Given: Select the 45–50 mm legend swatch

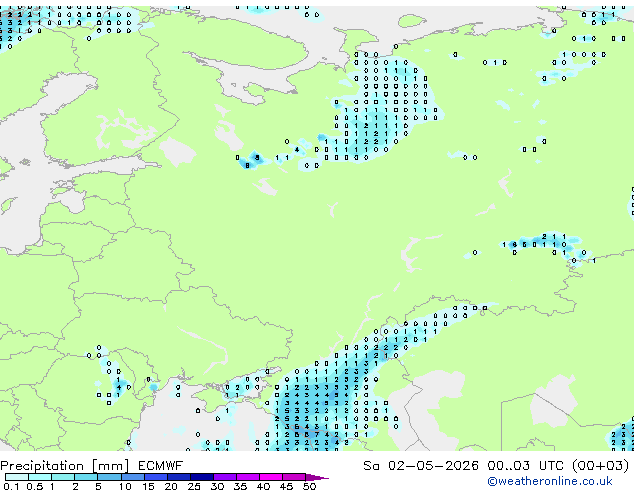Looking at the screenshot, I should tap(294, 477).
